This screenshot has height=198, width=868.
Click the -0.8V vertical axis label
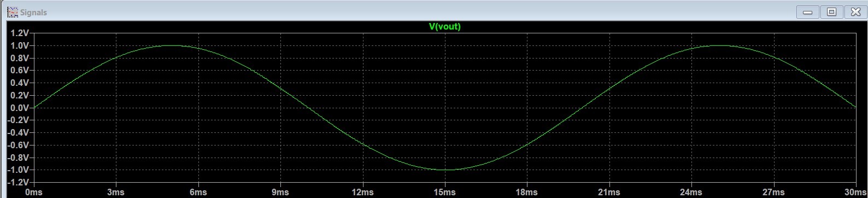coord(18,158)
